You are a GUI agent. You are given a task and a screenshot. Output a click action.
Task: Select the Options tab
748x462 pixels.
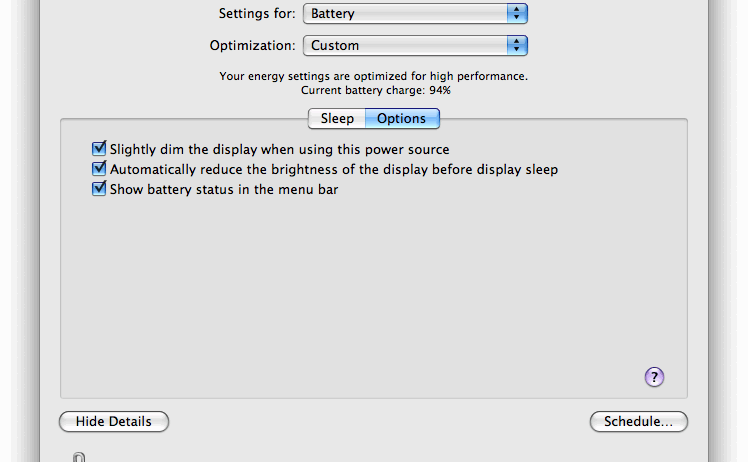click(401, 118)
